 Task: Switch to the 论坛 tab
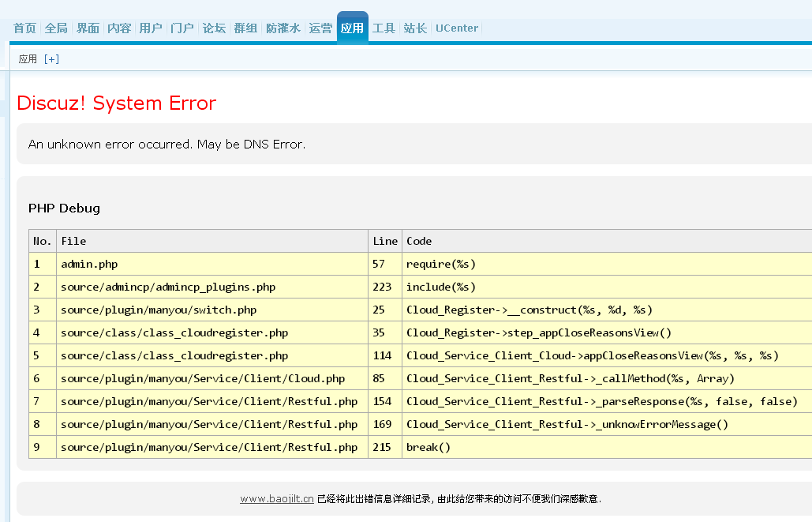pos(214,28)
